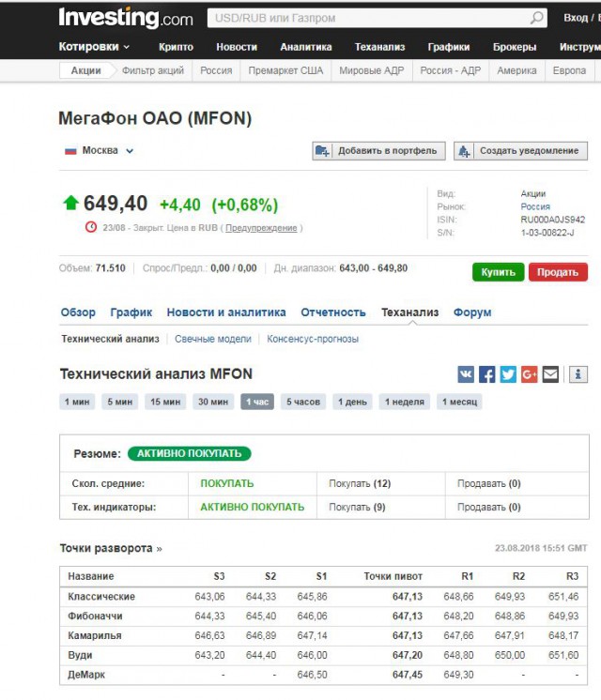Open Консенсус-прогнозы subtab
This screenshot has height=700, width=601.
(313, 339)
